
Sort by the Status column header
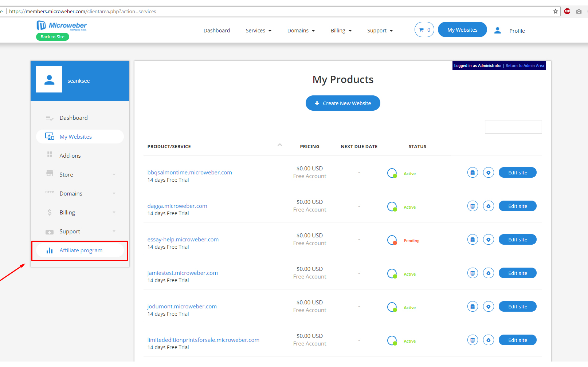point(418,146)
